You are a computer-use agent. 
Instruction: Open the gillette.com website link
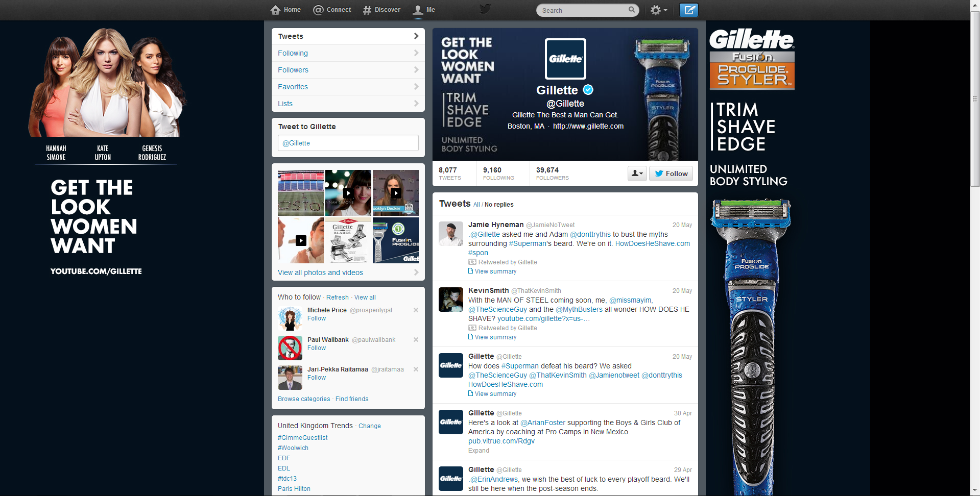[x=588, y=126]
